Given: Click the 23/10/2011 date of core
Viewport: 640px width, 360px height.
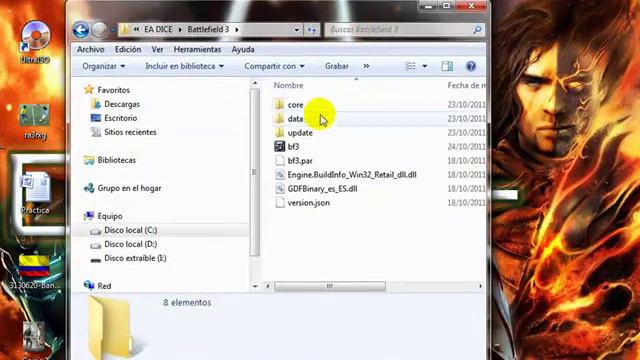Looking at the screenshot, I should click(467, 104).
